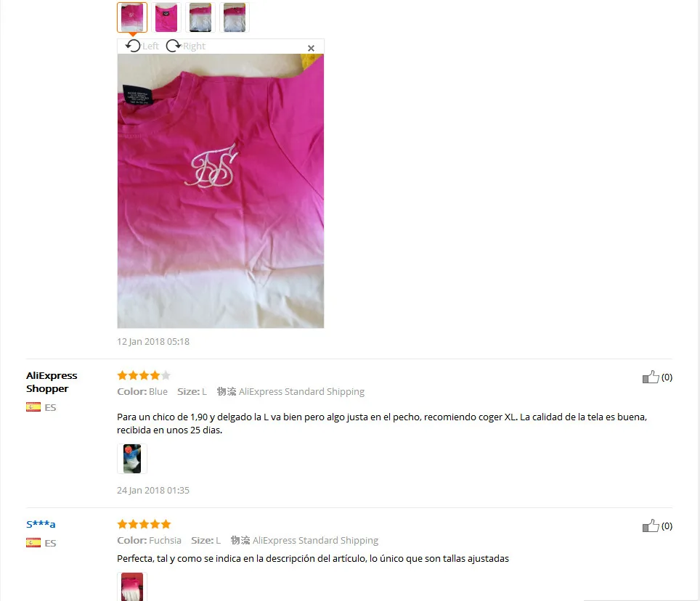The width and height of the screenshot is (700, 601).
Task: Click the Spanish flag under S***a
Action: coord(33,542)
